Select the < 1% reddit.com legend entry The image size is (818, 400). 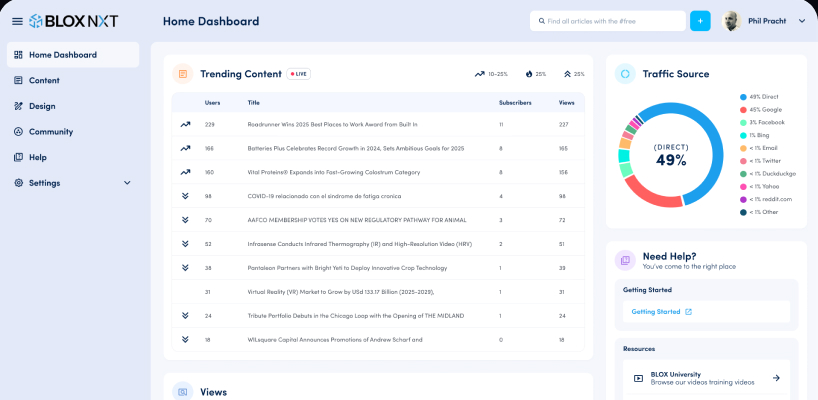coord(765,199)
